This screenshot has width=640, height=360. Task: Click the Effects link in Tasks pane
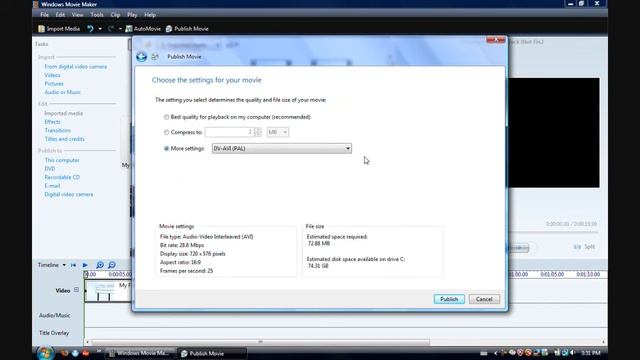pyautogui.click(x=52, y=122)
